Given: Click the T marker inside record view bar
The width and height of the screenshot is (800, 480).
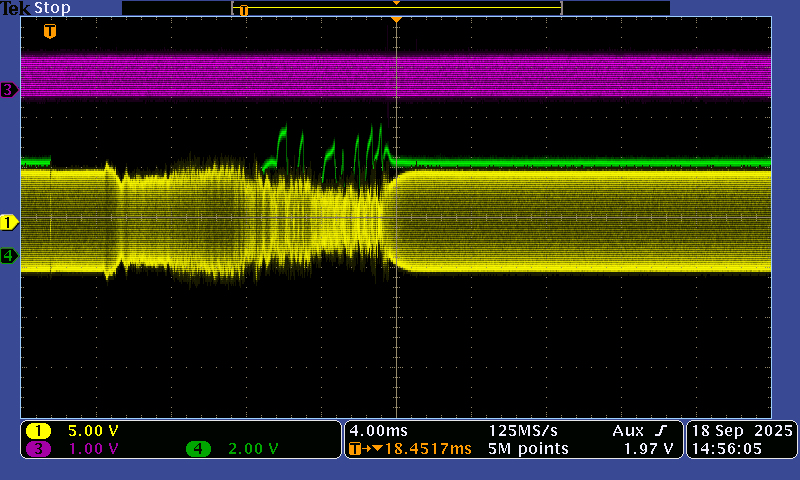Looking at the screenshot, I should point(243,10).
